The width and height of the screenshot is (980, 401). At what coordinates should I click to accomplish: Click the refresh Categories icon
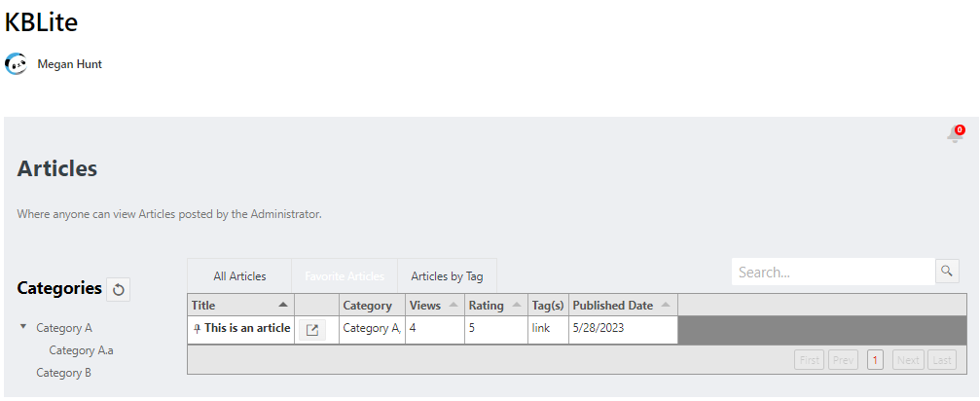tap(119, 289)
